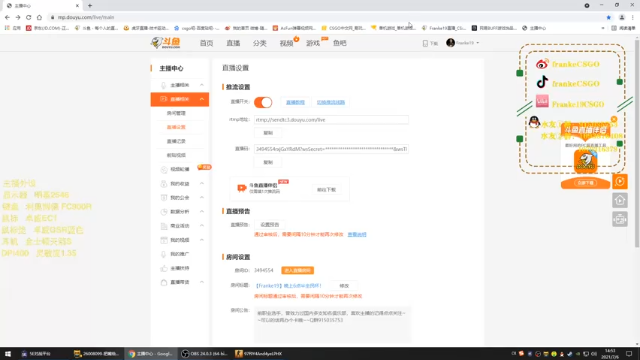Click microphone icon beside 主播相关 in sidebar
640x360 pixels.
(164, 85)
